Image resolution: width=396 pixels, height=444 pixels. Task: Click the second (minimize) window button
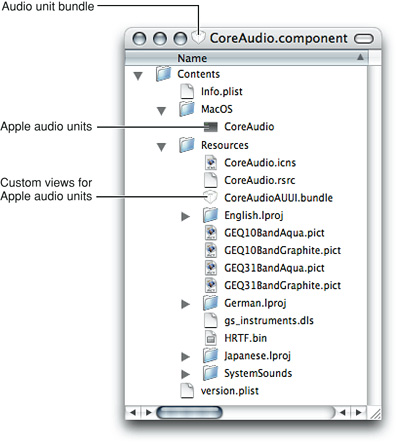[x=160, y=39]
